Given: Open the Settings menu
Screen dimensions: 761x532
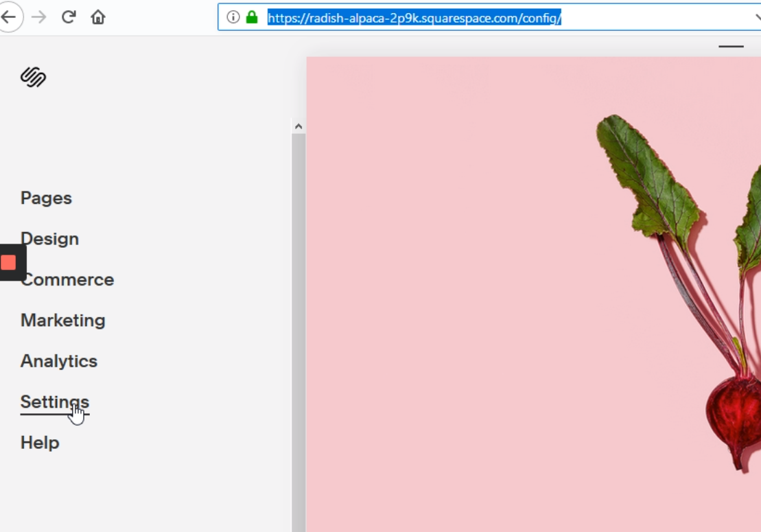Looking at the screenshot, I should [55, 402].
